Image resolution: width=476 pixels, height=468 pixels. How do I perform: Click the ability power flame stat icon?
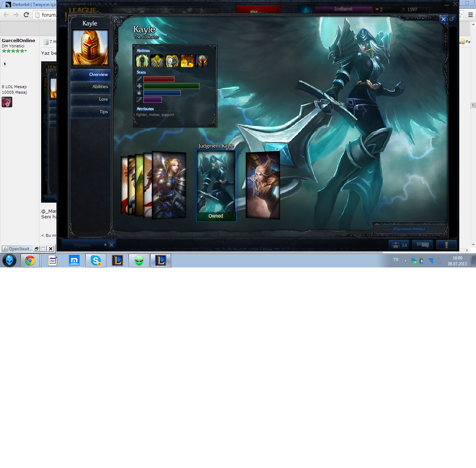pos(139,93)
